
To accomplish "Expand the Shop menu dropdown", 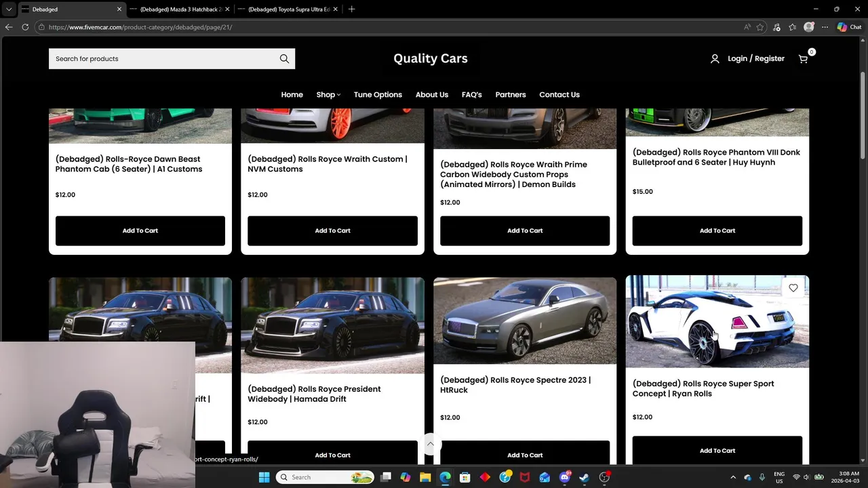I will [x=328, y=95].
